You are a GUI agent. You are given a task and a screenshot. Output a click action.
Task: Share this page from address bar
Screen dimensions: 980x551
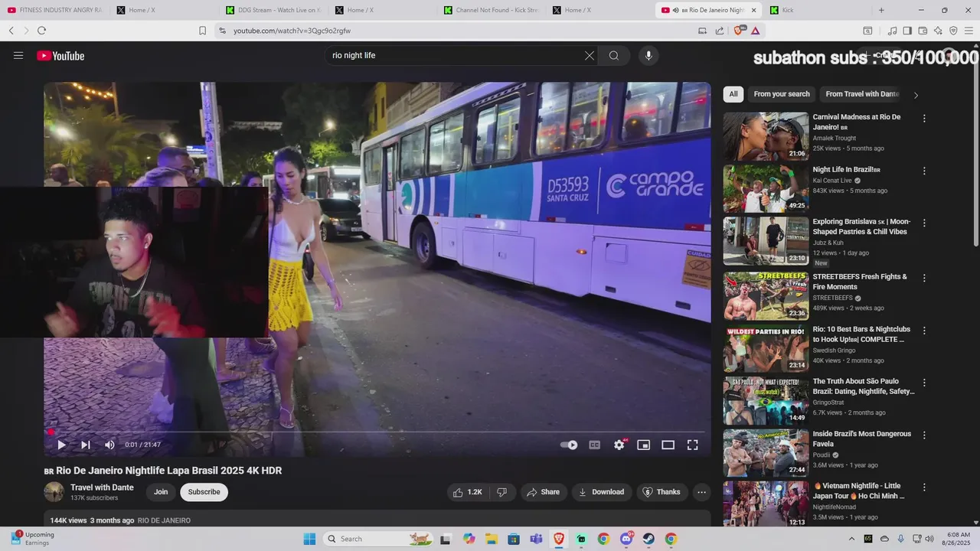point(720,31)
